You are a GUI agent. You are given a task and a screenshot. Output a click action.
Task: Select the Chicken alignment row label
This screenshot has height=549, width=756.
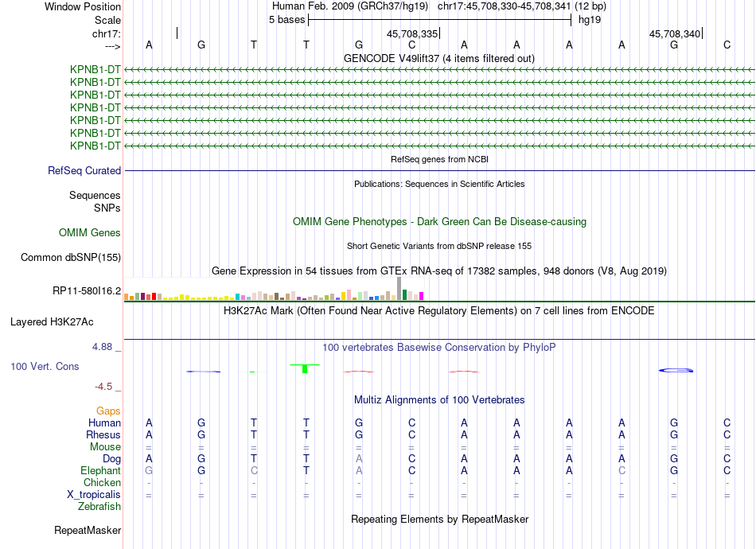[x=102, y=482]
